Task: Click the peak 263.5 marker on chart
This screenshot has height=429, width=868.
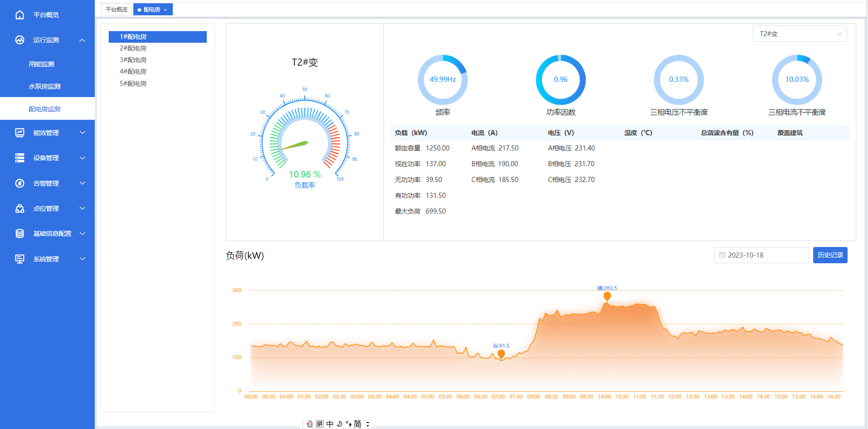Action: tap(607, 296)
